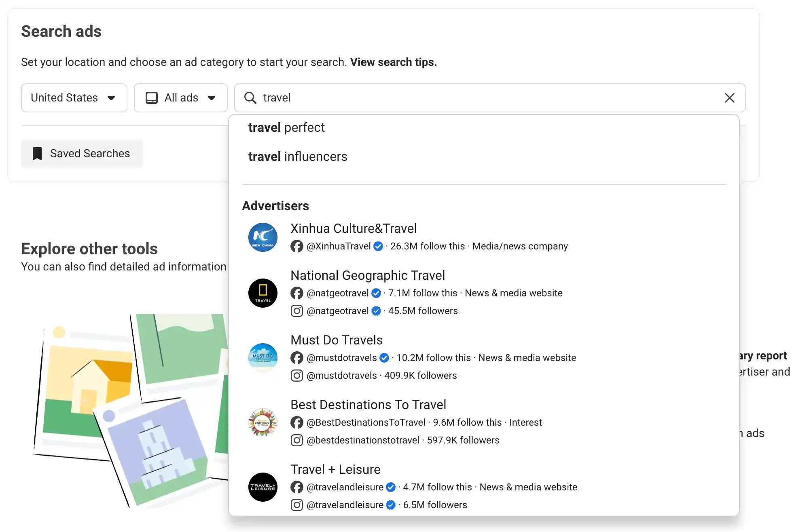Expand the chevron on the United States filter
The height and width of the screenshot is (532, 809).
coord(112,98)
